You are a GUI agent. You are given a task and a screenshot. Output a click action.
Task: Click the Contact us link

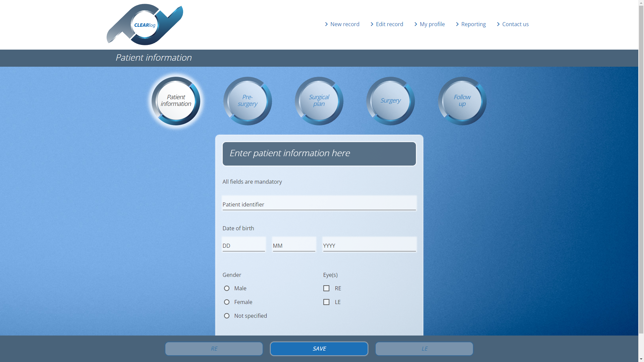point(515,24)
